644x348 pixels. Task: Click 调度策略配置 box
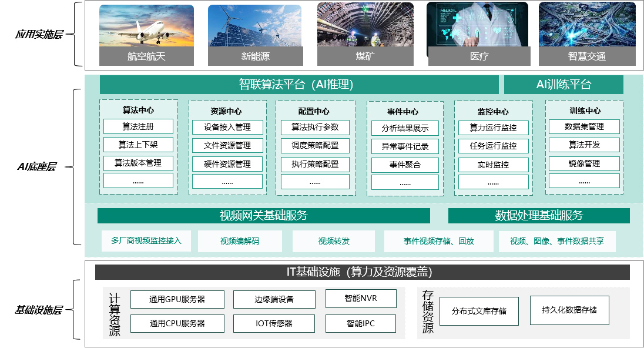point(315,145)
